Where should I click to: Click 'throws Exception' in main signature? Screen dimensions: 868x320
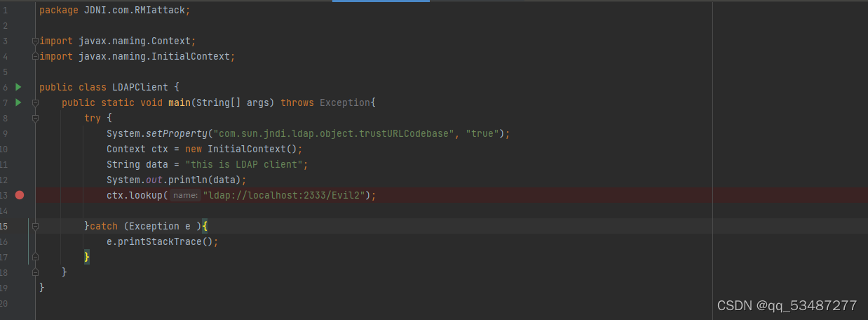click(x=325, y=102)
